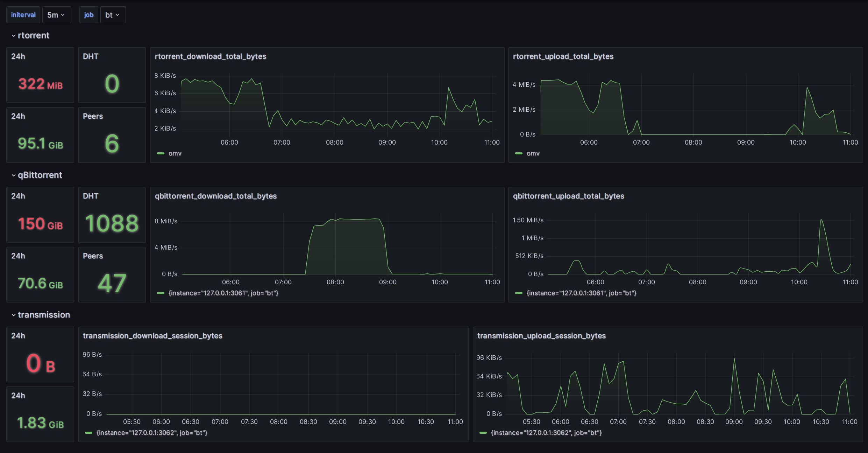Open qbittorrent_download_total_bytes panel title

(215, 196)
